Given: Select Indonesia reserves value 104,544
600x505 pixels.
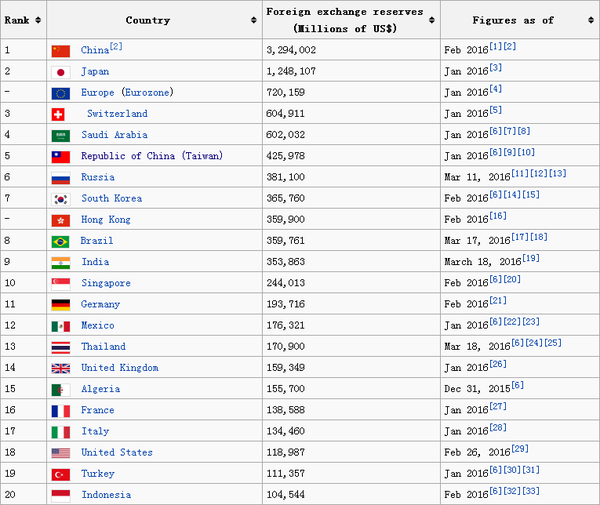Looking at the screenshot, I should 285,495.
